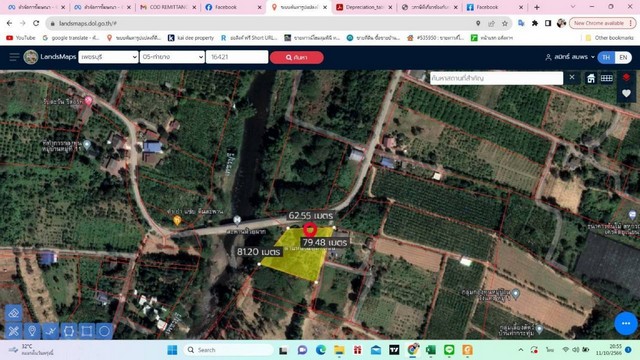Switch to the last Facebook tab
The height and width of the screenshot is (360, 640).
494,7
